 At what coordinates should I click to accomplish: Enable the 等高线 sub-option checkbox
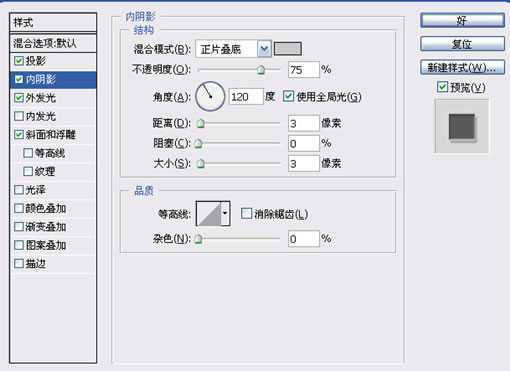[x=28, y=153]
